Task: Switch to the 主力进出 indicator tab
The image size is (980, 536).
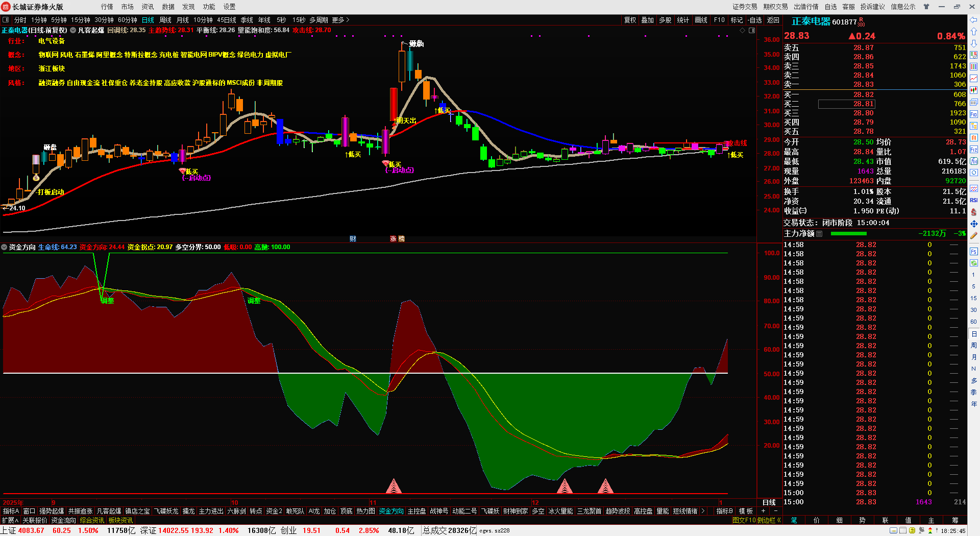Action: click(211, 511)
